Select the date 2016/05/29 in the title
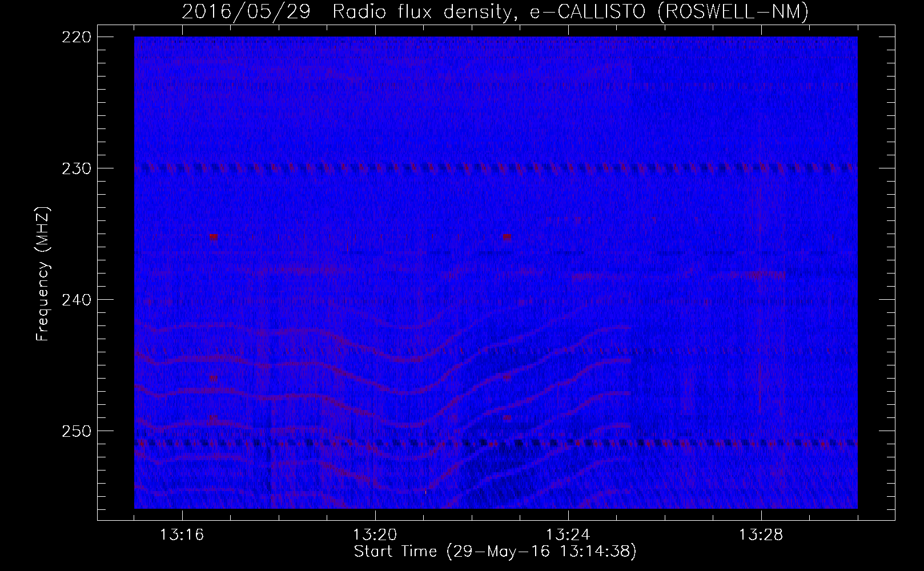 coord(246,11)
